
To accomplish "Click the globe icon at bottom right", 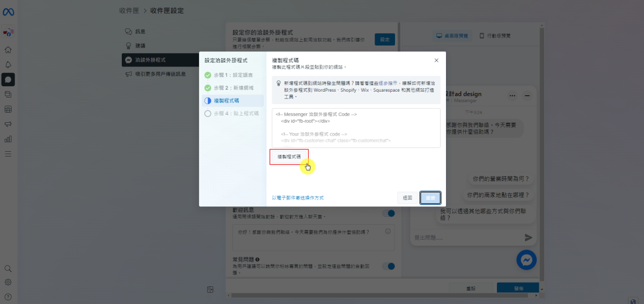I will pyautogui.click(x=633, y=300).
